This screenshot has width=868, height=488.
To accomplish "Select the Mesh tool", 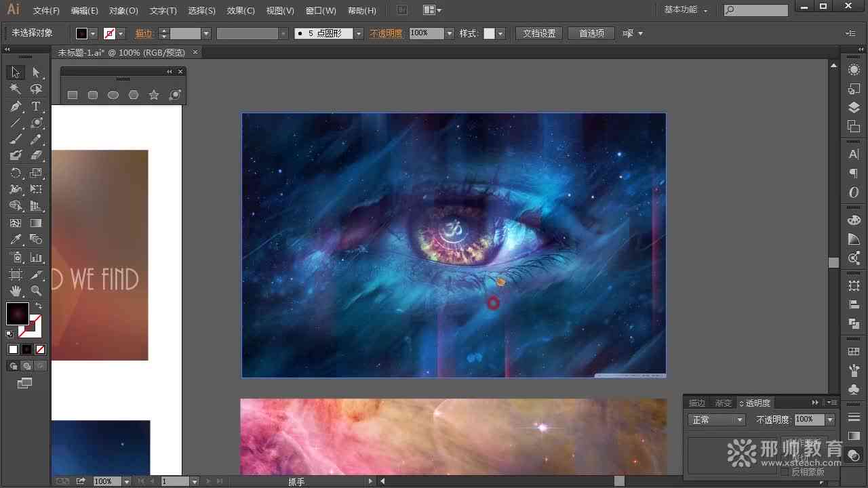I will [16, 223].
